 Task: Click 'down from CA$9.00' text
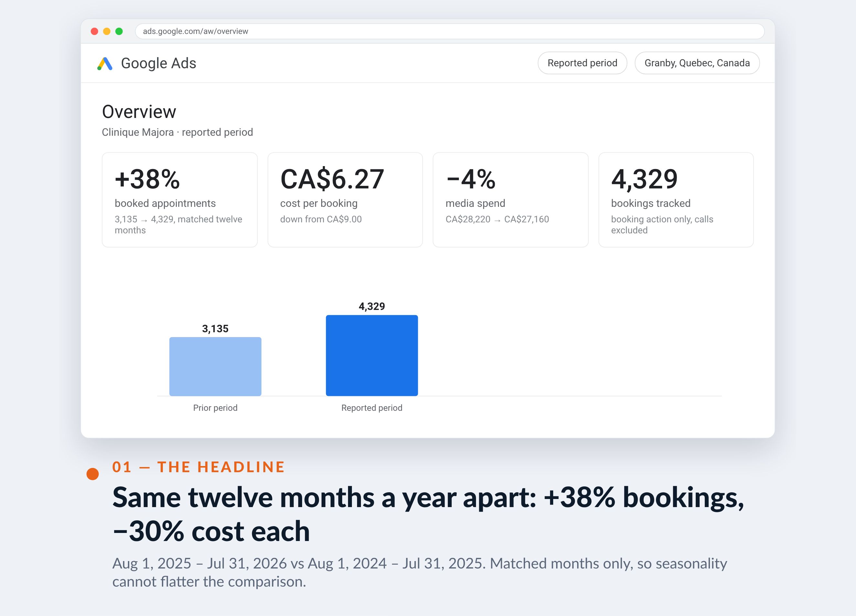tap(321, 219)
